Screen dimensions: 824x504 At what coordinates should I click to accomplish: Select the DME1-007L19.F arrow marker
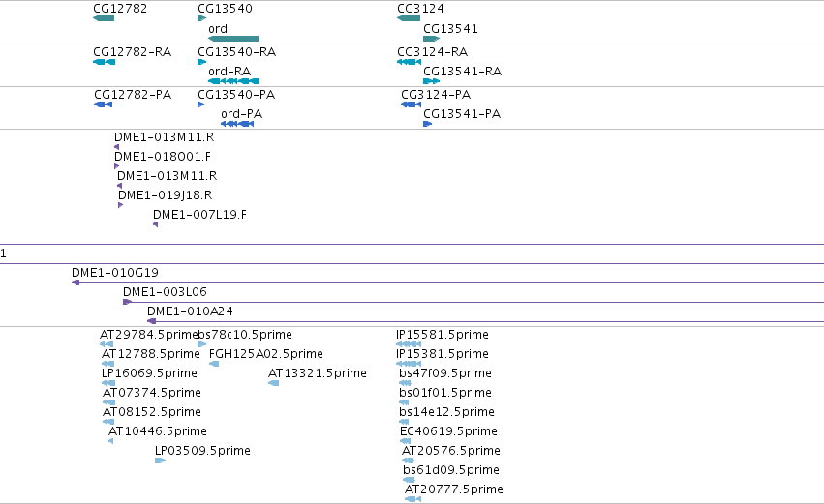(155, 224)
